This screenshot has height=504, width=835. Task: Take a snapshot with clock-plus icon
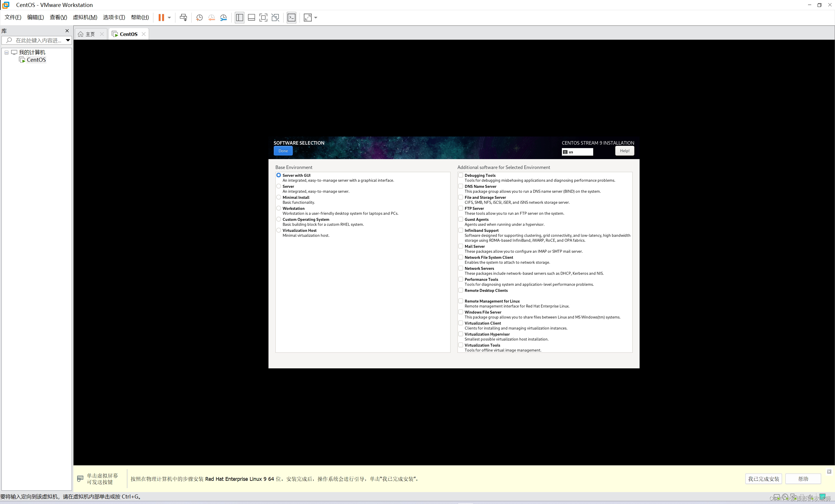(x=199, y=18)
